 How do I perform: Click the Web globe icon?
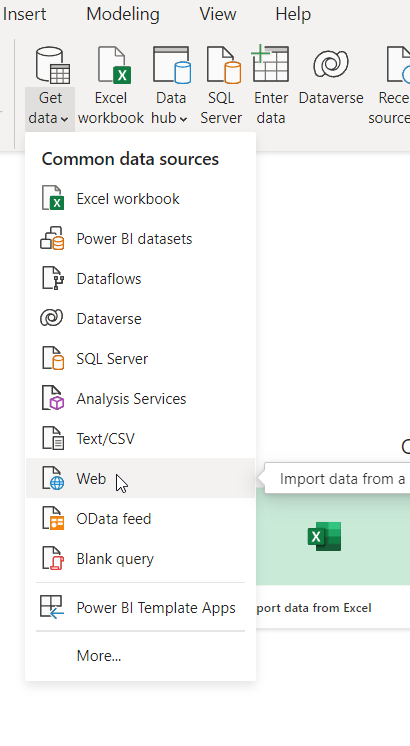tap(52, 478)
